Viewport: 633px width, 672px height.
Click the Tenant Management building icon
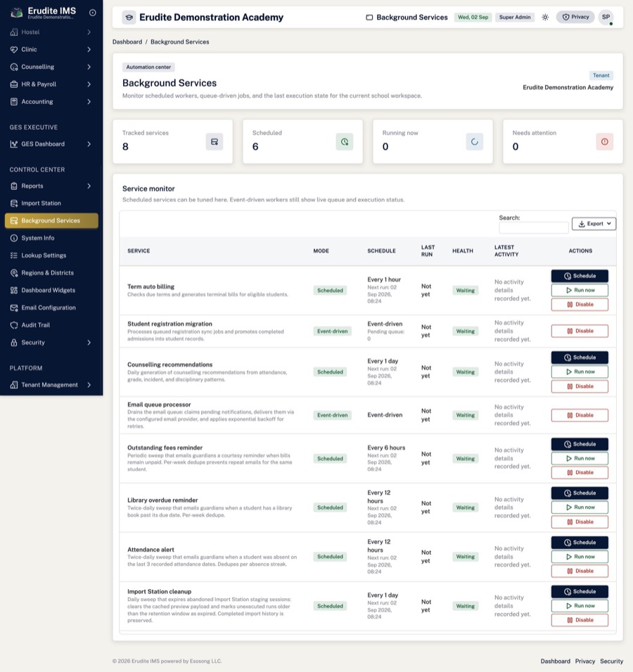pos(13,385)
